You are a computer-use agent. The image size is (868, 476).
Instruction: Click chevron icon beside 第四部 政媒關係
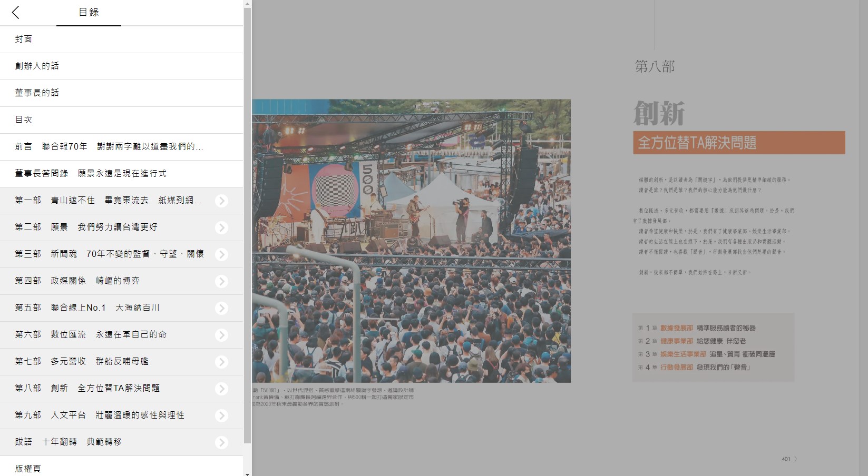click(x=222, y=281)
